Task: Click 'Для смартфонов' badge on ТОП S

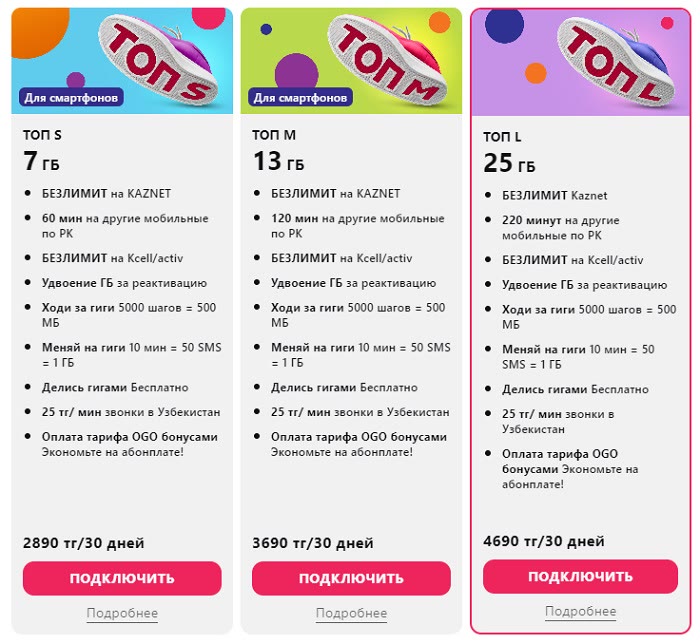Action: click(71, 97)
